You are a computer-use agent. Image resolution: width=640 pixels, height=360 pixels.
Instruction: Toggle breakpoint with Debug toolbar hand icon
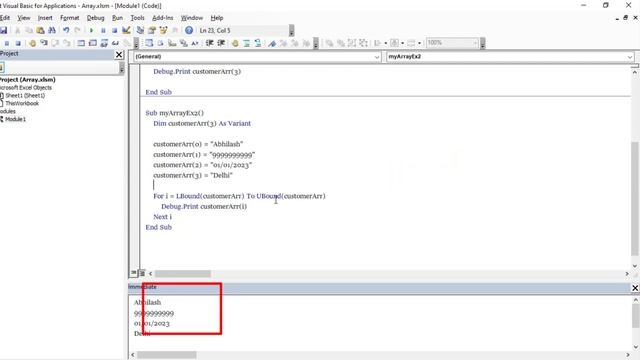pyautogui.click(x=32, y=43)
